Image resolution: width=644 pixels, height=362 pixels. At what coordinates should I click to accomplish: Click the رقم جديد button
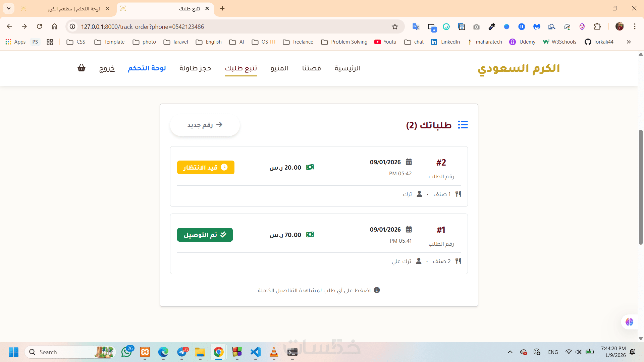tap(205, 125)
